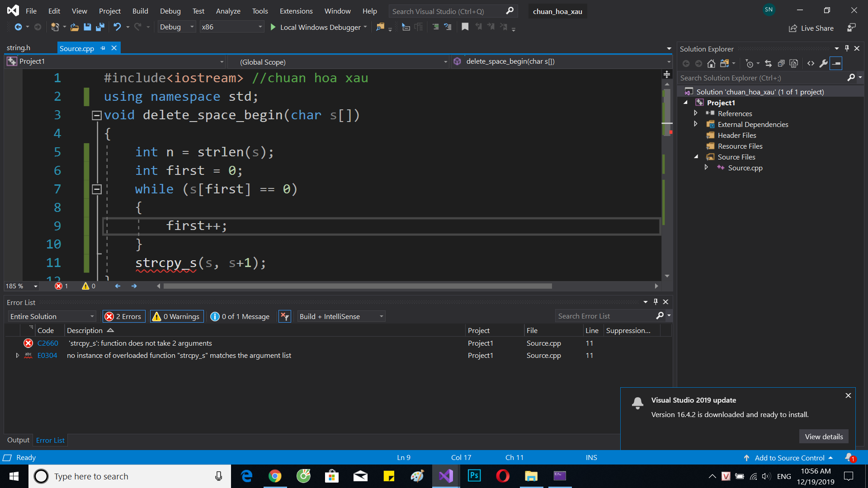This screenshot has width=868, height=488.
Task: Click the Solution Explorer Home icon
Action: pos(711,64)
